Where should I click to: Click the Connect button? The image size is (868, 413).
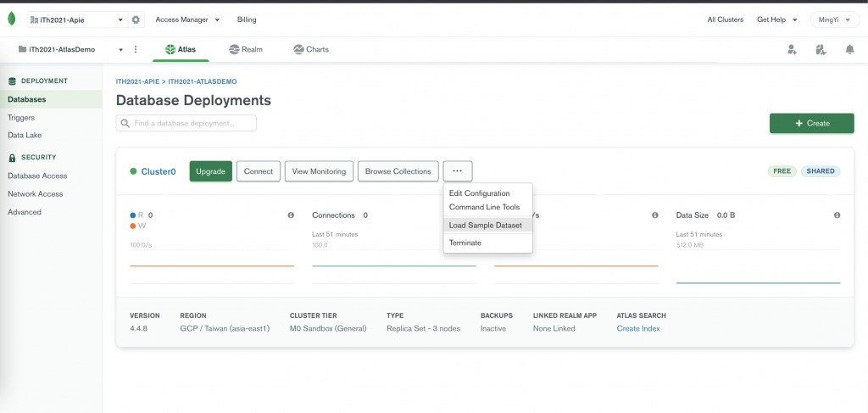pyautogui.click(x=259, y=171)
